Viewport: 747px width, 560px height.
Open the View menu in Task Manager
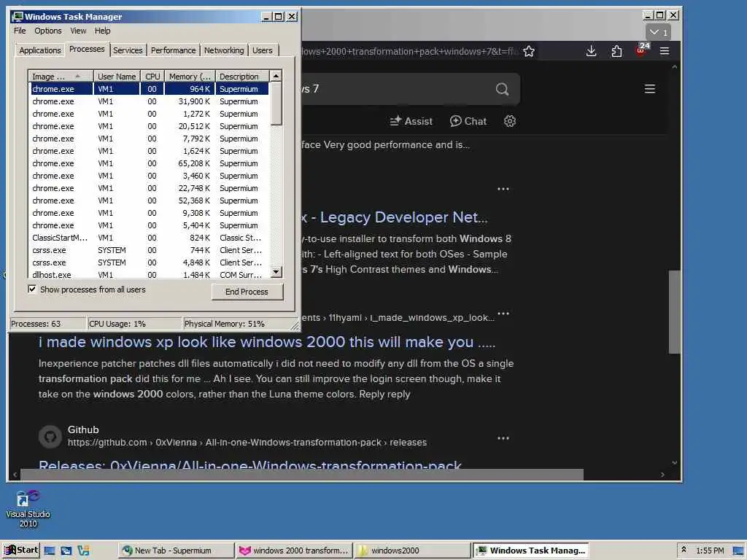click(78, 31)
